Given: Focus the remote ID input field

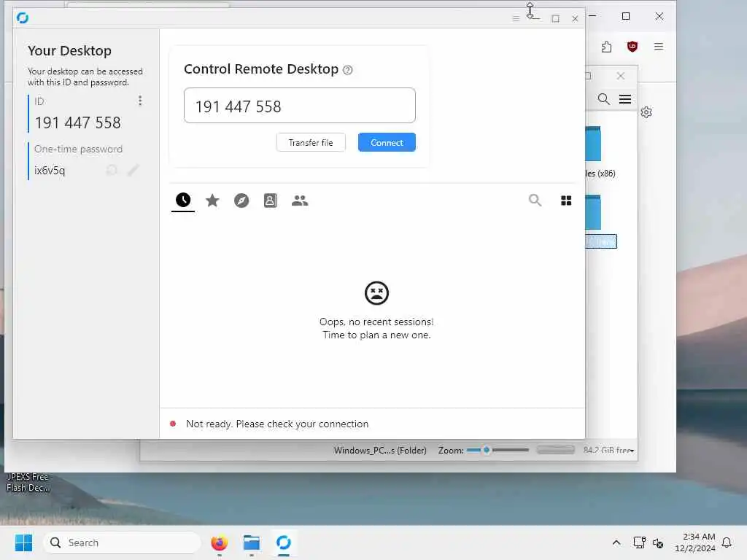Looking at the screenshot, I should click(x=300, y=105).
